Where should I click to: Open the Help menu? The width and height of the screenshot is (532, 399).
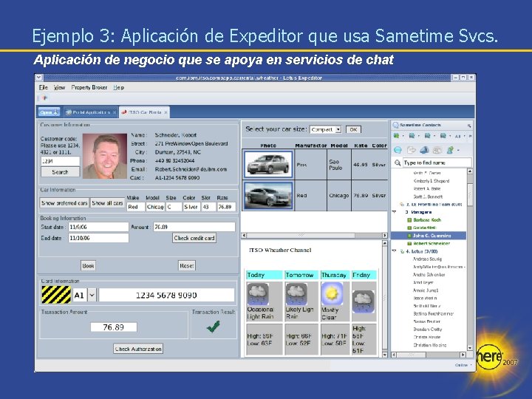(x=119, y=87)
